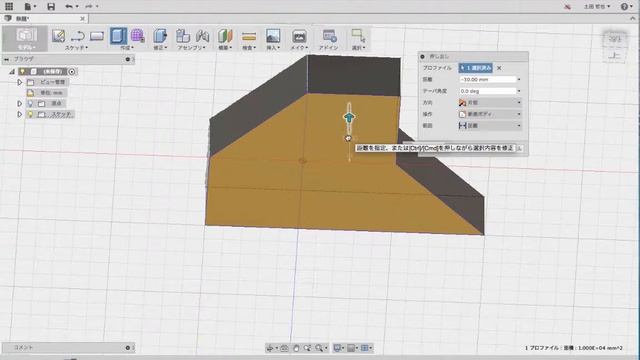Expand the origin folder node
Screen dimensions: 640x360
click(x=19, y=104)
